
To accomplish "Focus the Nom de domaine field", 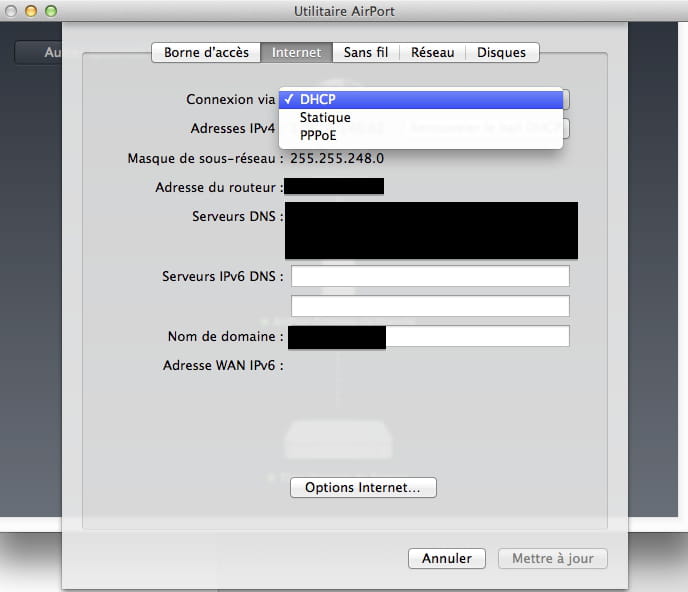I will pos(429,336).
